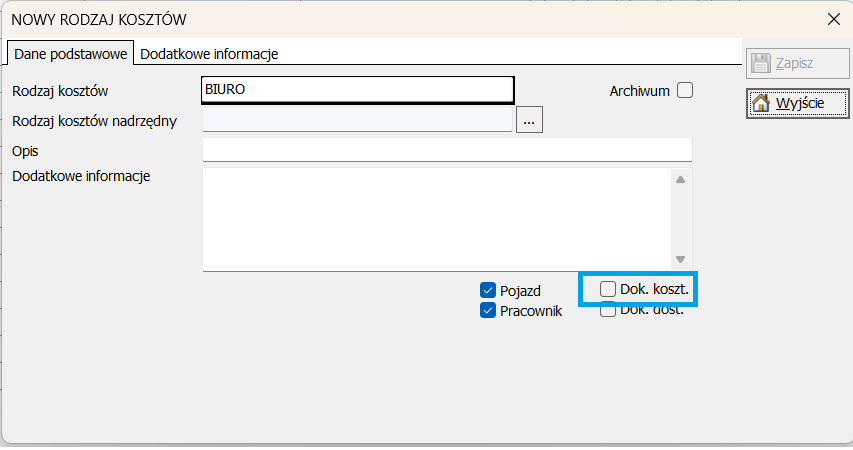Focus the Rodzaj kosztów field containing BIURO

coord(357,90)
